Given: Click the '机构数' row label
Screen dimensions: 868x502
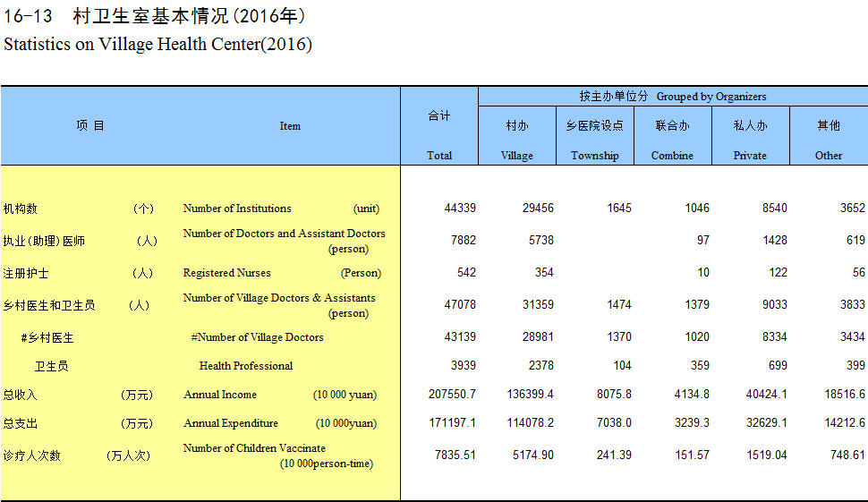Looking at the screenshot, I should pyautogui.click(x=20, y=208).
